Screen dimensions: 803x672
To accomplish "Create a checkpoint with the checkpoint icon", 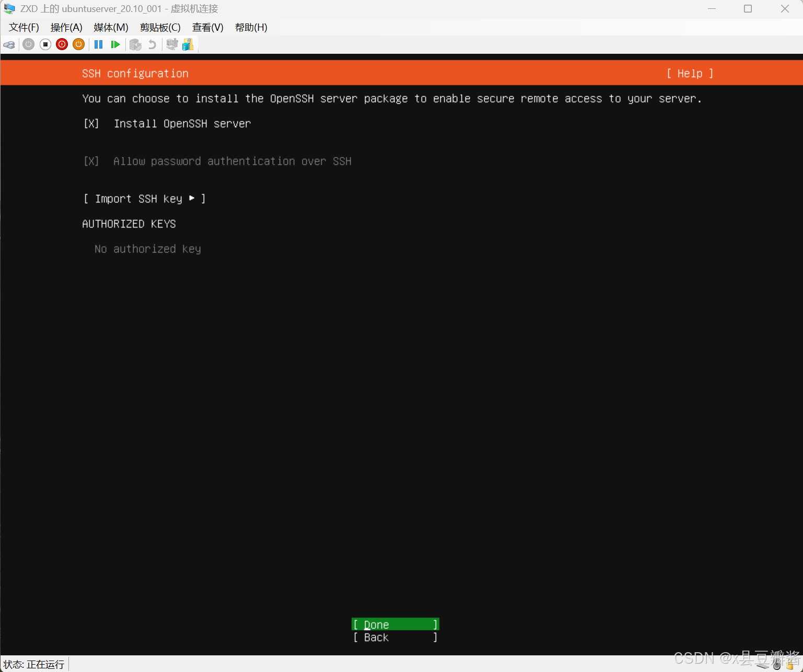I will 135,44.
